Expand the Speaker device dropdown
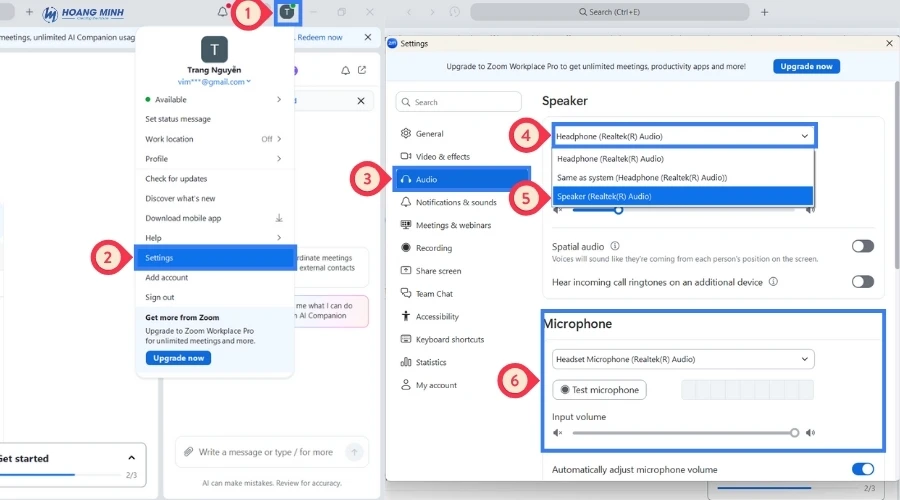Image resolution: width=900 pixels, height=500 pixels. pos(684,136)
